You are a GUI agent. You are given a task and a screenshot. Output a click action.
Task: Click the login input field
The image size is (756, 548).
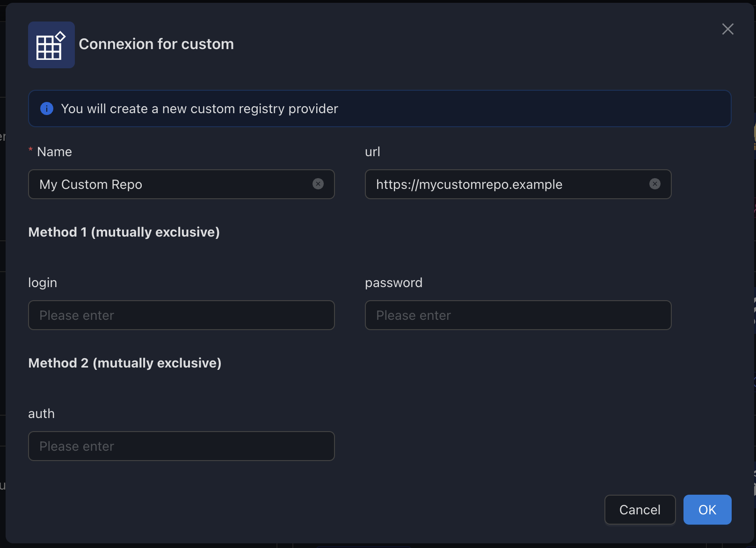coord(181,315)
